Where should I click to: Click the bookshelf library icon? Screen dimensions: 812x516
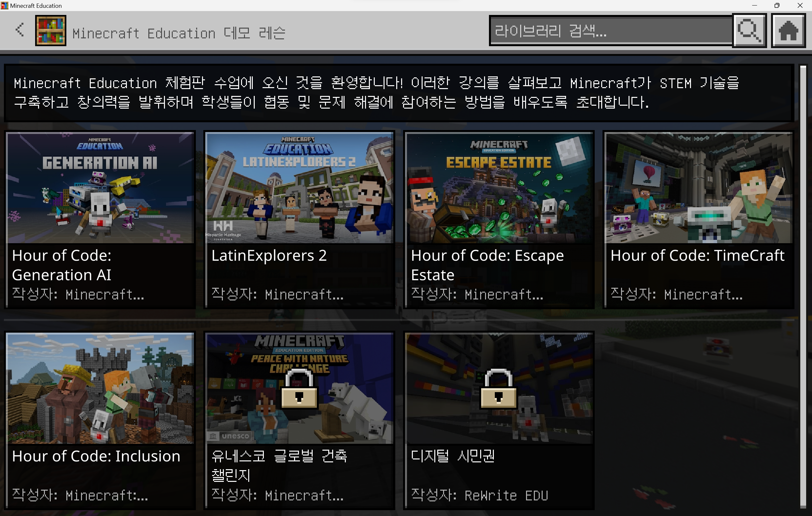point(50,31)
